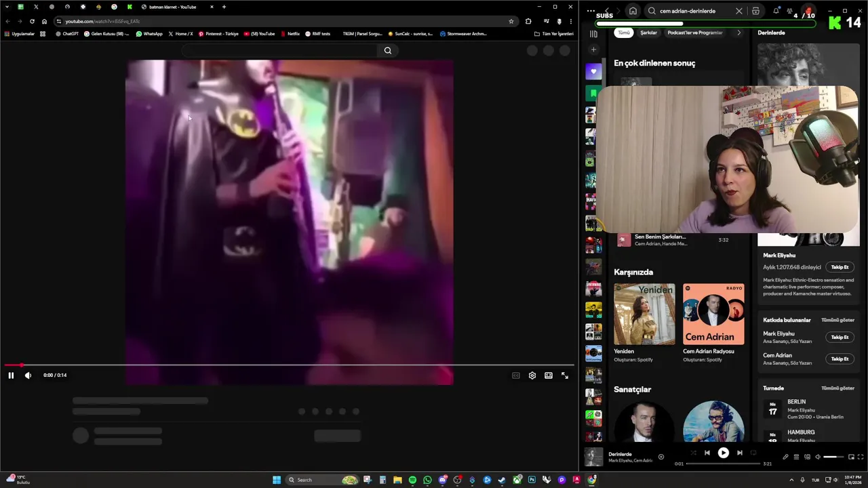
Task: Go to Spotify Home
Action: [633, 11]
